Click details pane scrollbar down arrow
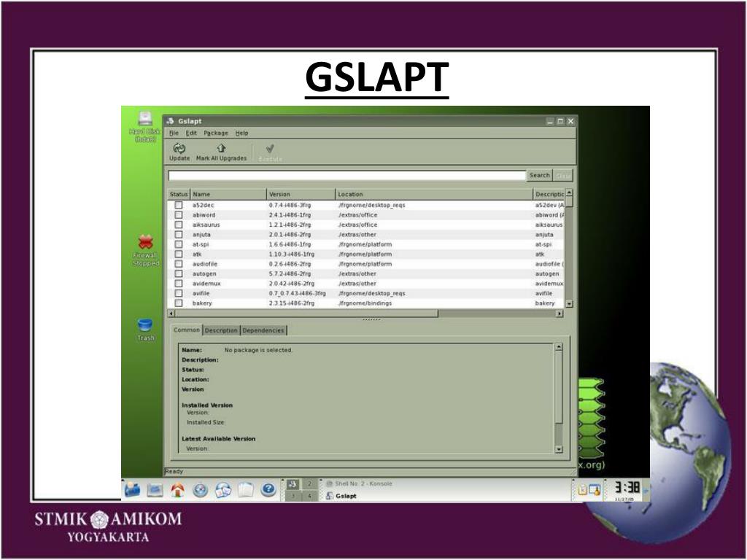Image resolution: width=747 pixels, height=560 pixels. tap(559, 449)
